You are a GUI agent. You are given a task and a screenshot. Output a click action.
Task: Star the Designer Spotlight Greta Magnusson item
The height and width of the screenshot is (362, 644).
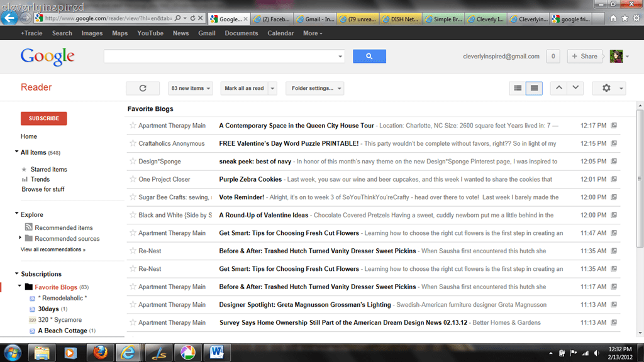[132, 305]
